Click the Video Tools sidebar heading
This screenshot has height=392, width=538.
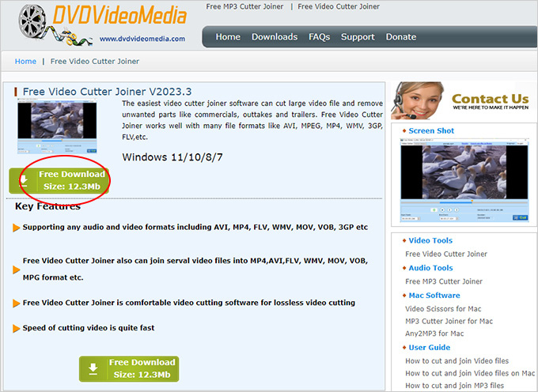pos(430,240)
